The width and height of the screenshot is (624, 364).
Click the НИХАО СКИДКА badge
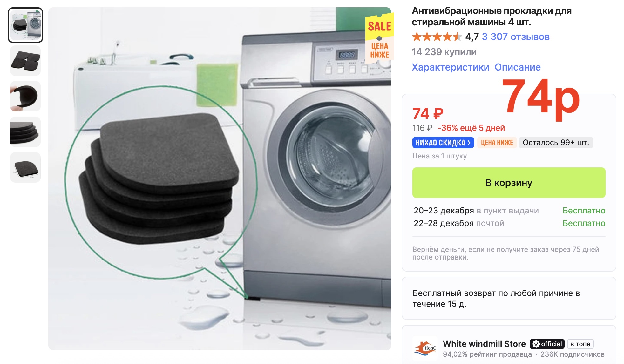443,143
